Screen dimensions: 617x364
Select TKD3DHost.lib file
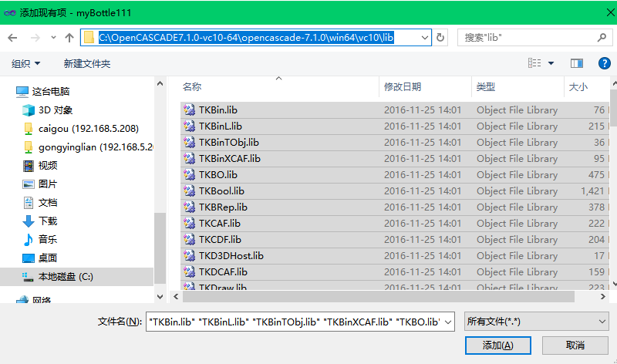395,256
